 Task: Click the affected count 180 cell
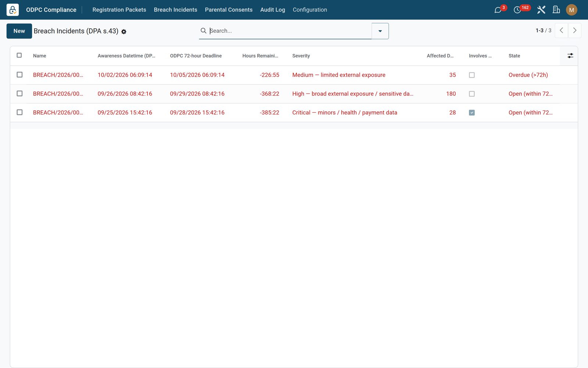[x=451, y=94]
